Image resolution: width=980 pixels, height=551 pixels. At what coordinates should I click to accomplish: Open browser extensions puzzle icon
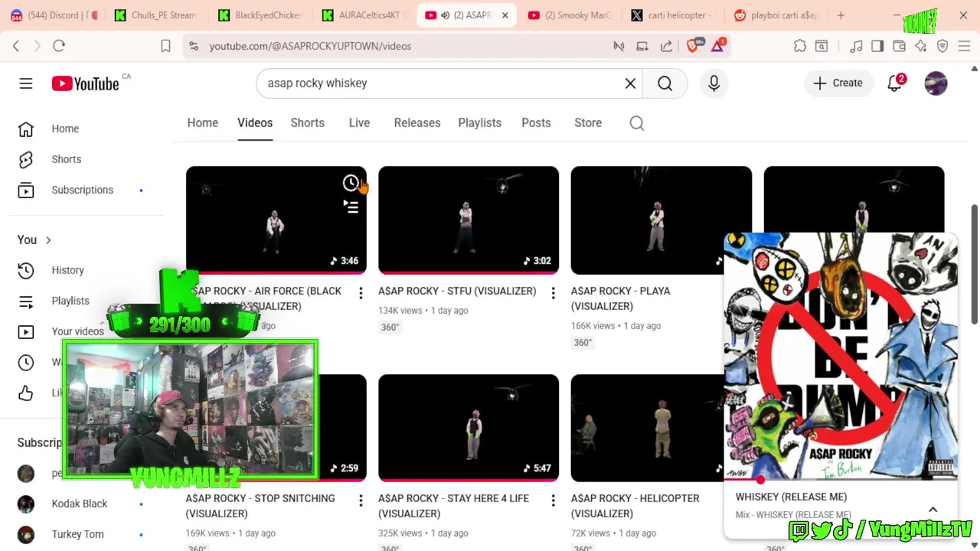[x=800, y=46]
